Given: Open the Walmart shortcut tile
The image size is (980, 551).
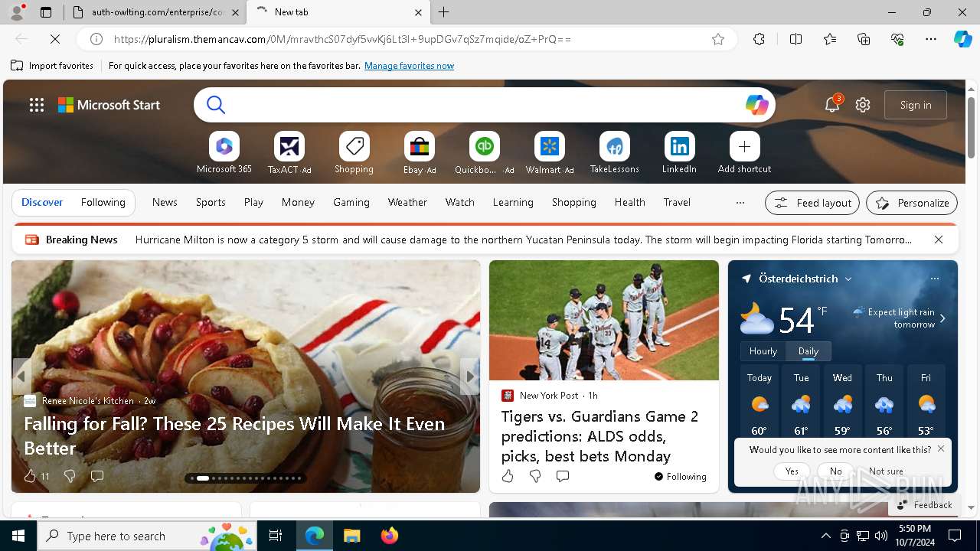Looking at the screenshot, I should coord(549,153).
